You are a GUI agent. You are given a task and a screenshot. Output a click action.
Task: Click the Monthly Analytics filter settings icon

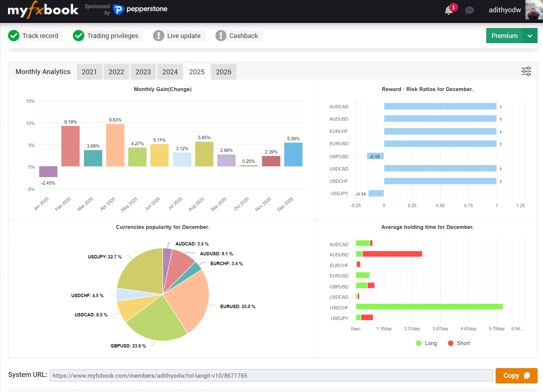click(526, 71)
